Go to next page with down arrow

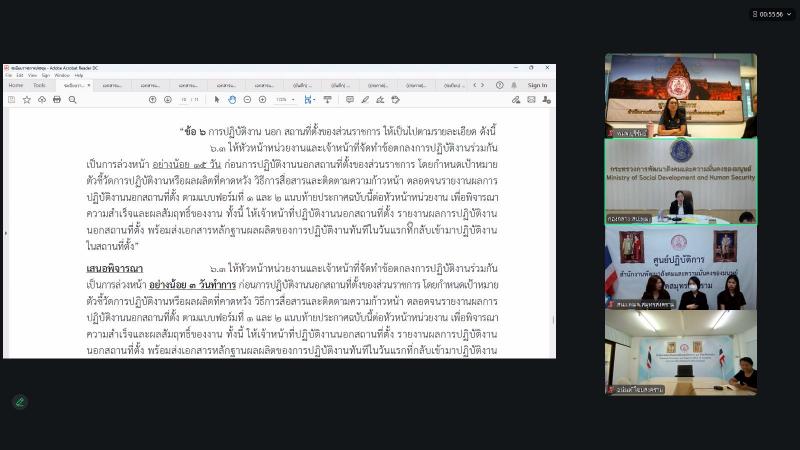click(167, 100)
